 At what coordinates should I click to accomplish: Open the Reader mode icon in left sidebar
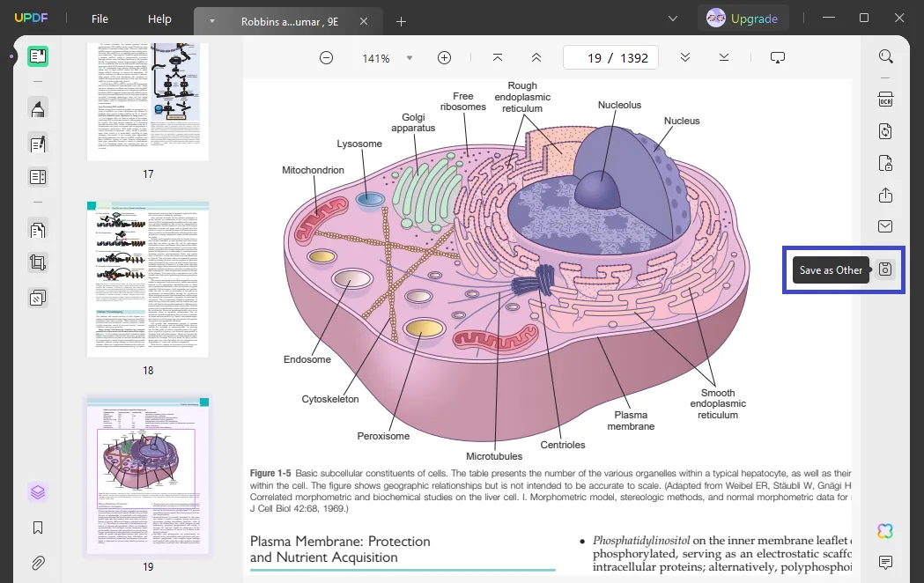[x=38, y=56]
